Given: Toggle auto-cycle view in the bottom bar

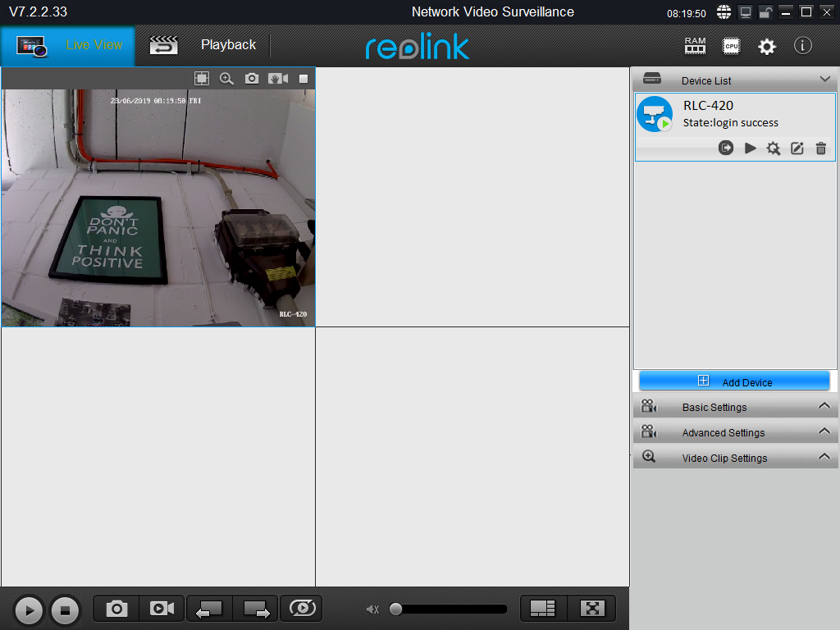Looking at the screenshot, I should (x=301, y=609).
